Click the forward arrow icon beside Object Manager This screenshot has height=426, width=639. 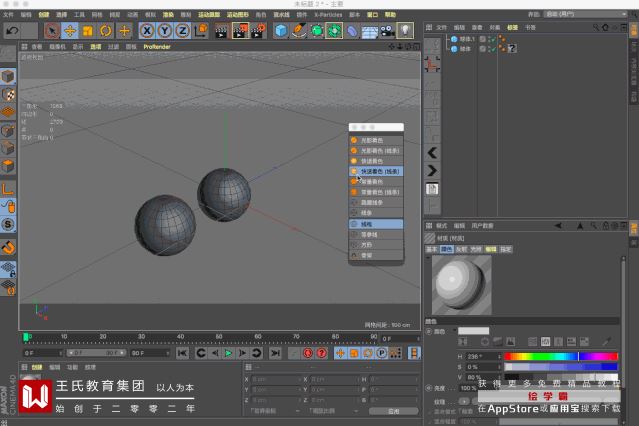(x=432, y=170)
